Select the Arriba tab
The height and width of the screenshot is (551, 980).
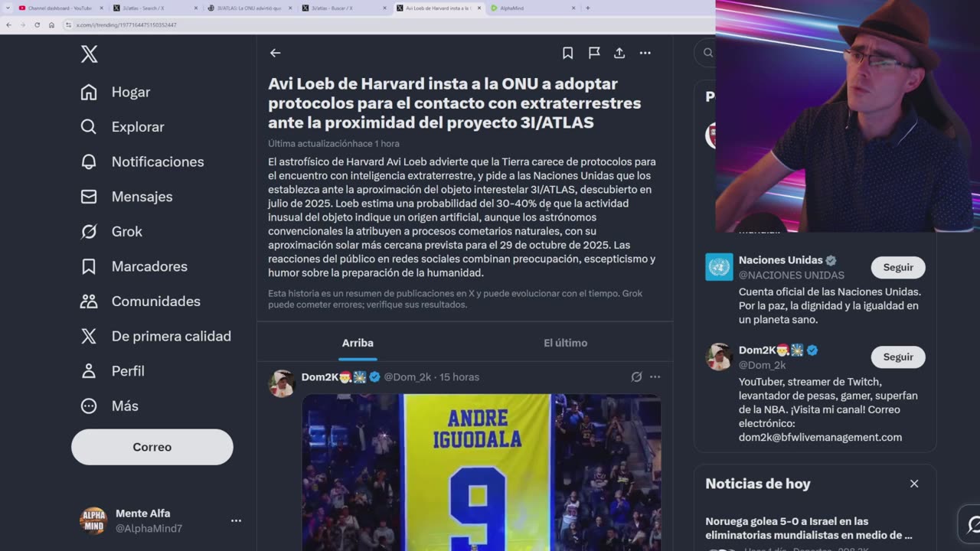(x=358, y=343)
